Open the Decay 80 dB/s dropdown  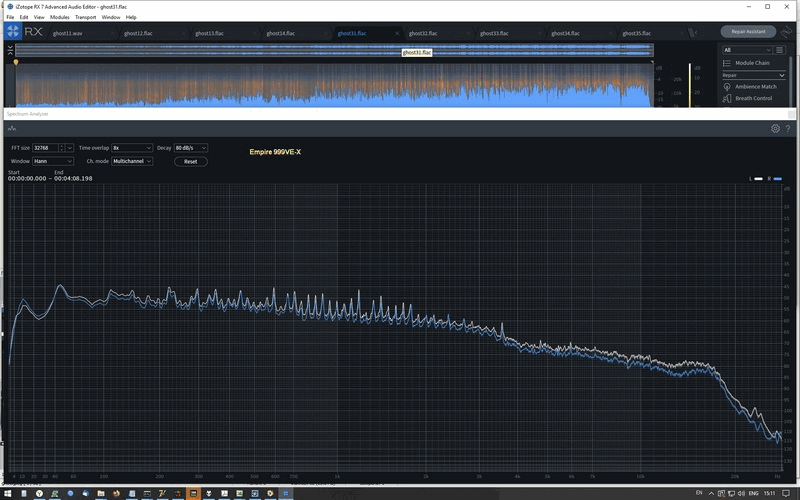[191, 148]
